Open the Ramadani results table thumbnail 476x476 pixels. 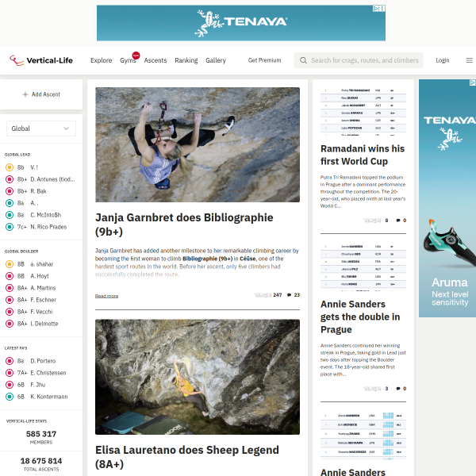click(363, 111)
